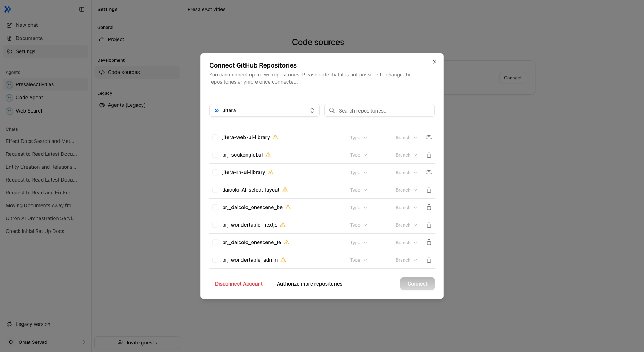Check the jitera-rn-ui-library checkbox

tap(215, 172)
